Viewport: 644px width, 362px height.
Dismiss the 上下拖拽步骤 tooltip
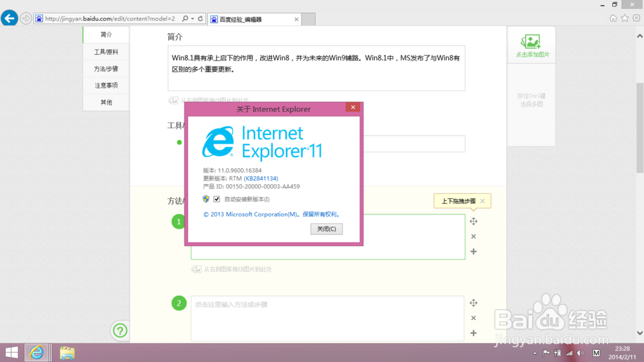pos(482,201)
